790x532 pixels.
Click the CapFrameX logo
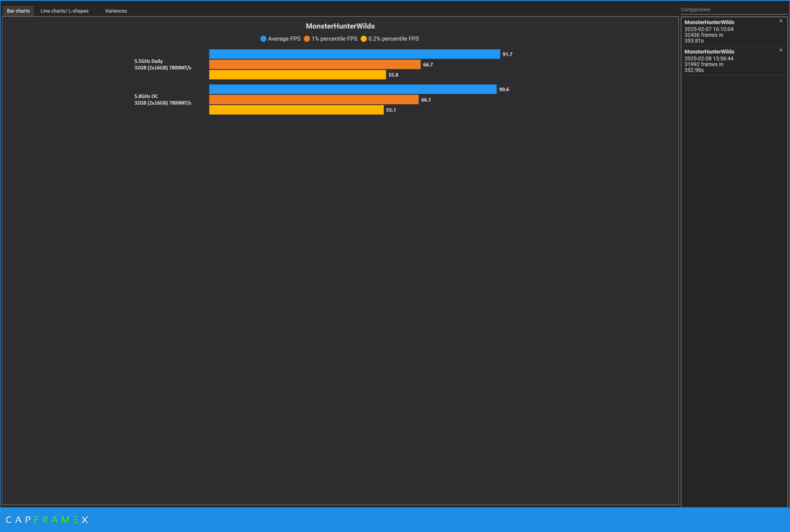[47, 519]
